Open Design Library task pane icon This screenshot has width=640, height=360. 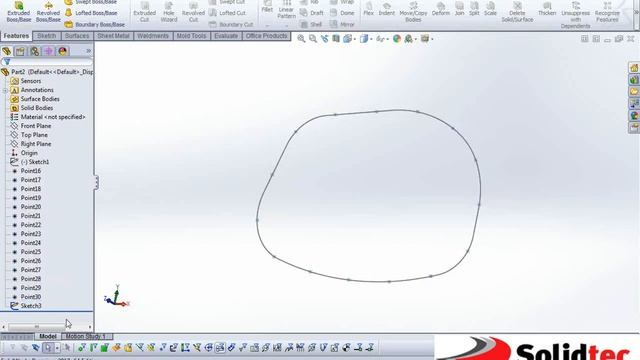pyautogui.click(x=634, y=80)
